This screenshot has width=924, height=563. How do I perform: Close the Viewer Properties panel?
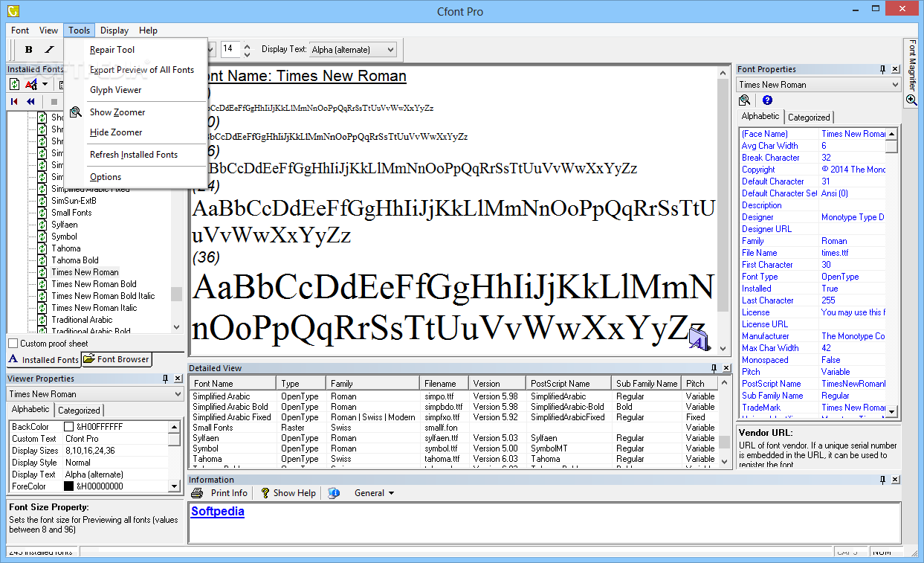point(178,379)
